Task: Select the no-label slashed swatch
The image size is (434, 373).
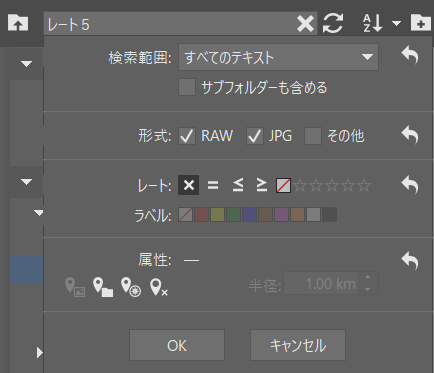Action: 185,215
